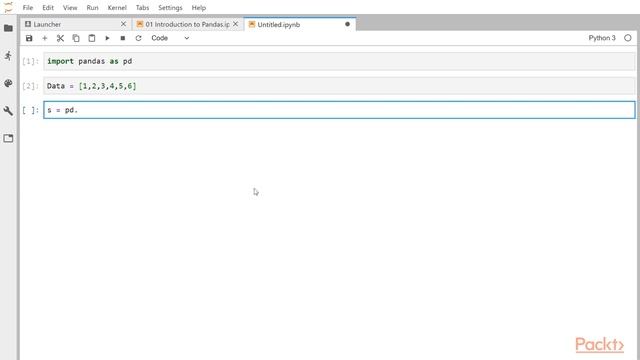This screenshot has height=360, width=640.
Task: Click the empty [ ]: cell prompt
Action: click(30, 110)
